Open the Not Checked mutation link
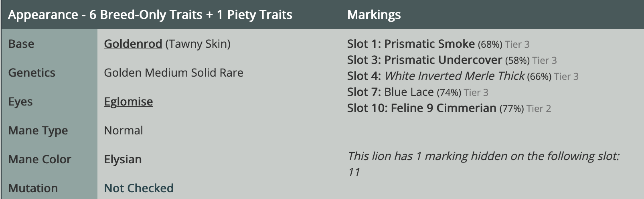 tap(139, 188)
